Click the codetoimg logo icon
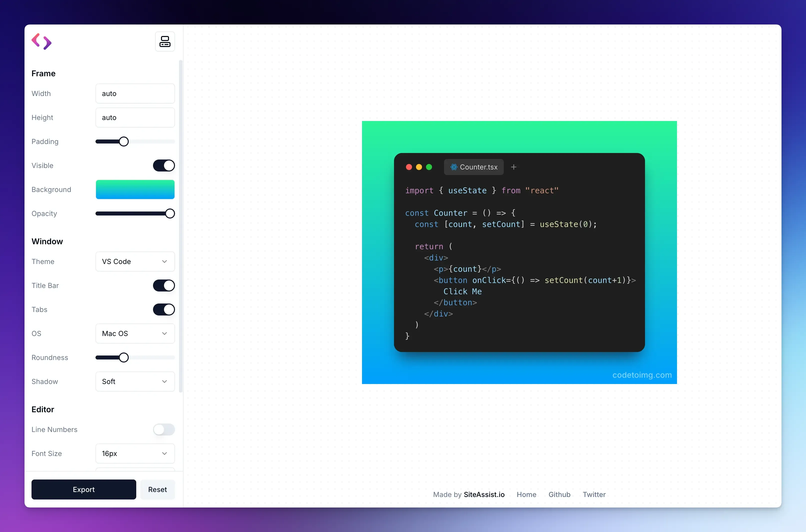The image size is (806, 532). point(41,41)
